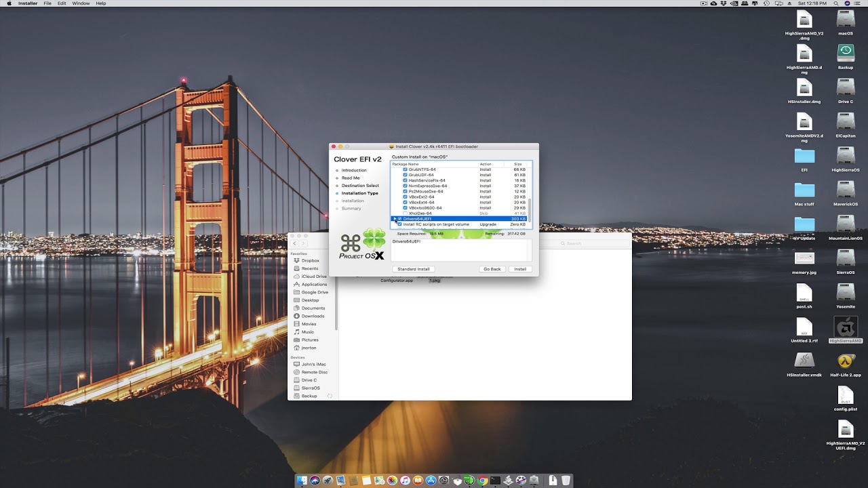The width and height of the screenshot is (868, 488).
Task: Select the EFI folder on desktop
Action: click(804, 156)
